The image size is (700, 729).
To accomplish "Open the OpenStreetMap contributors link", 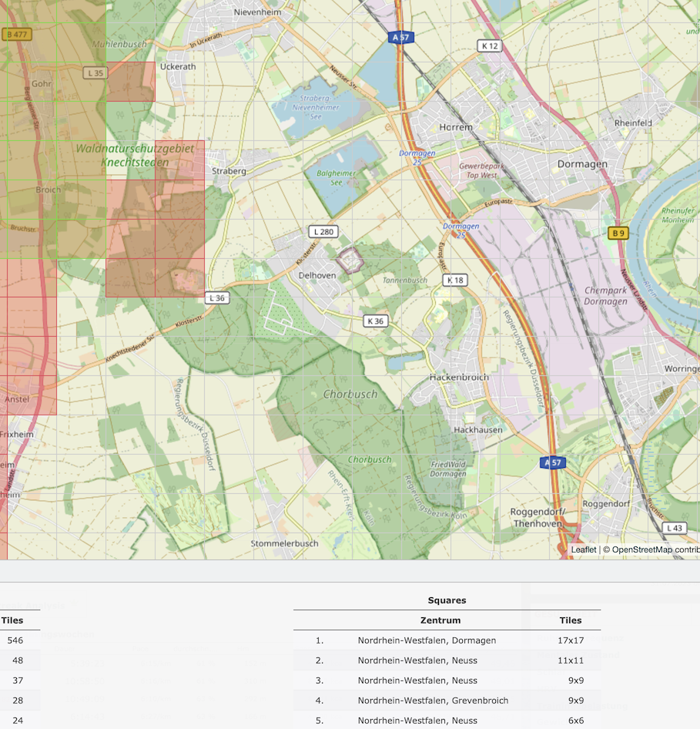I will tap(651, 549).
